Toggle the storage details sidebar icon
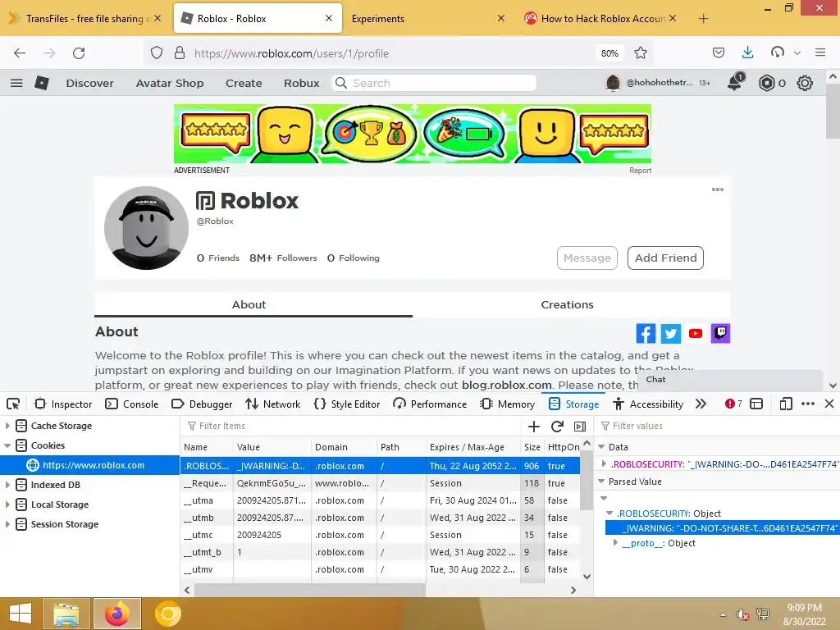The image size is (840, 630). pos(580,427)
